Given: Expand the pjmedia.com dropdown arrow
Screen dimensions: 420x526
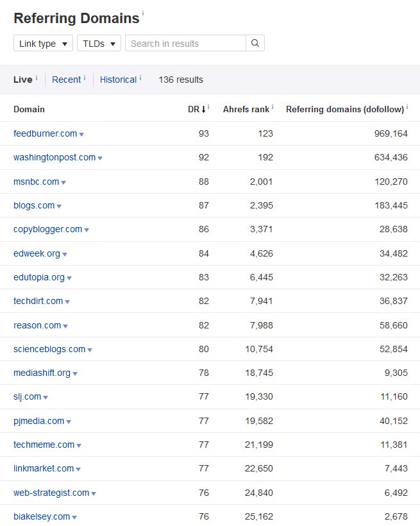Looking at the screenshot, I should click(x=69, y=422).
